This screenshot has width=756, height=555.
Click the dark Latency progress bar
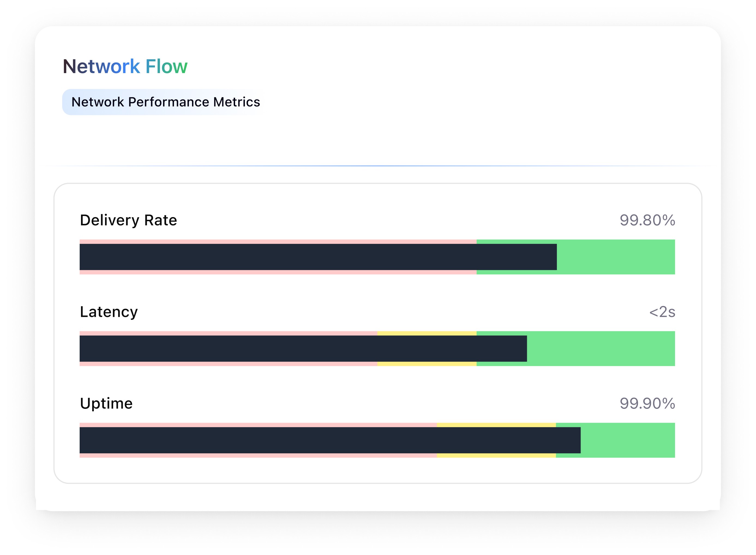(x=302, y=349)
